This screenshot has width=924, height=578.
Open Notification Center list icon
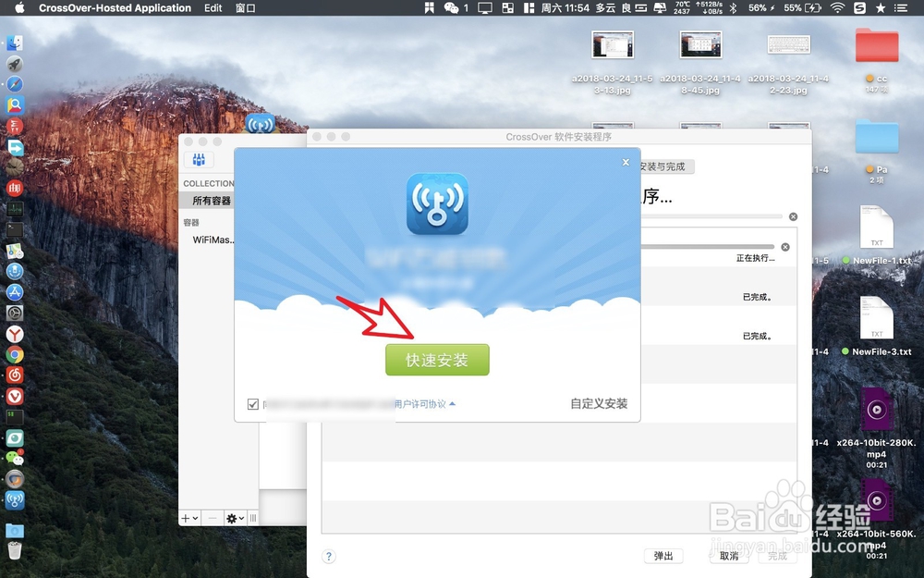pos(901,7)
